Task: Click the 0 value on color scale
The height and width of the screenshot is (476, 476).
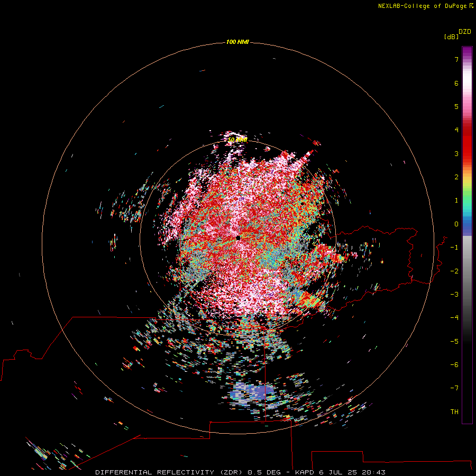Action: pyautogui.click(x=456, y=224)
